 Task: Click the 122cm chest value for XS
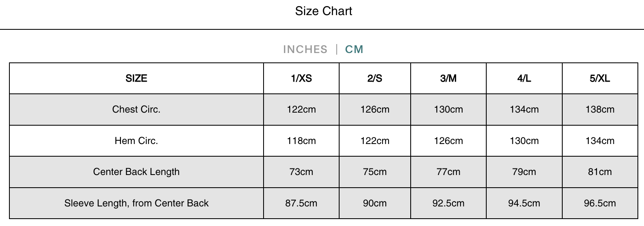point(301,109)
